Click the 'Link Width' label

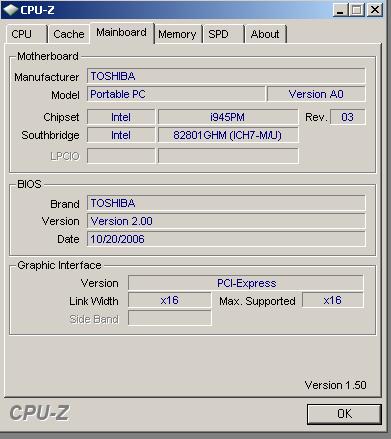click(94, 301)
